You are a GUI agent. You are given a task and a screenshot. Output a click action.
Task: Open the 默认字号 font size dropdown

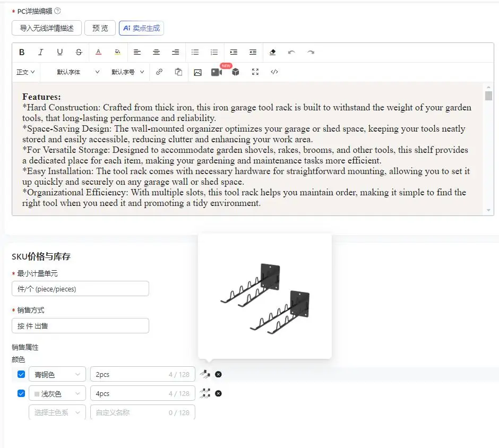pos(127,72)
